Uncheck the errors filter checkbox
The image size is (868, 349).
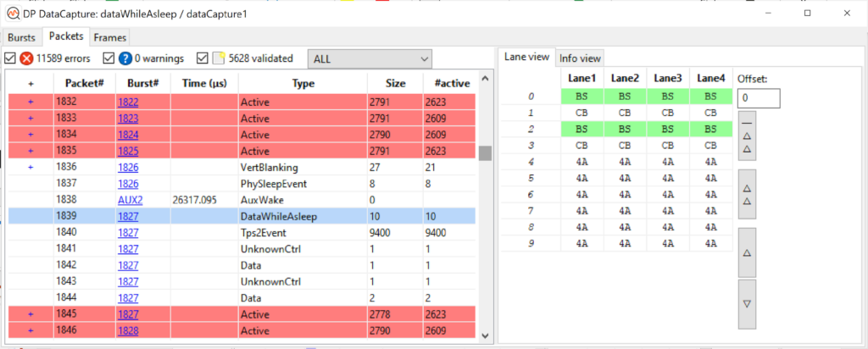10,58
